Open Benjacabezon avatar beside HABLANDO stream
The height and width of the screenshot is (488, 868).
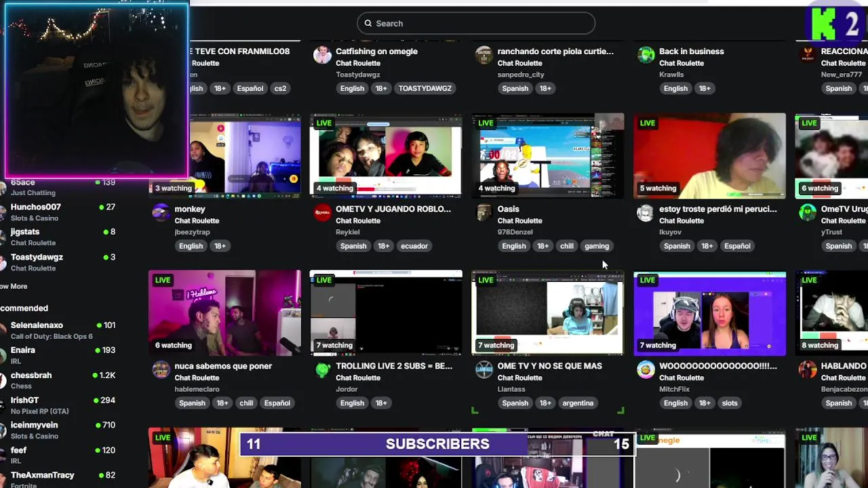tap(807, 369)
